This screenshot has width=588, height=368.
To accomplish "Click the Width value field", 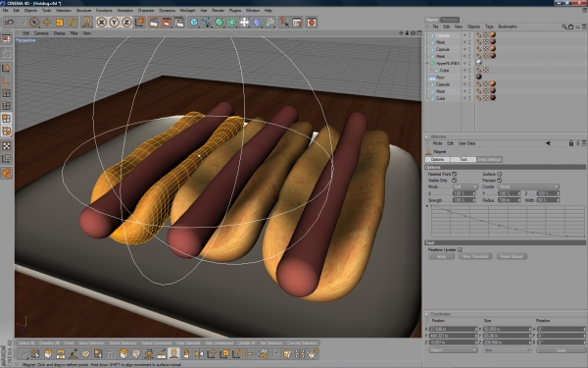I will coord(548,200).
